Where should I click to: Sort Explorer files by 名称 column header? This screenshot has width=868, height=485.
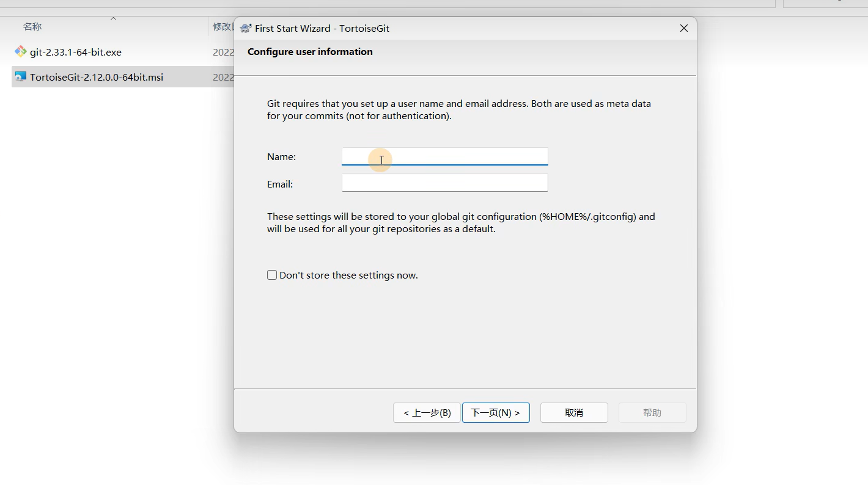point(32,26)
